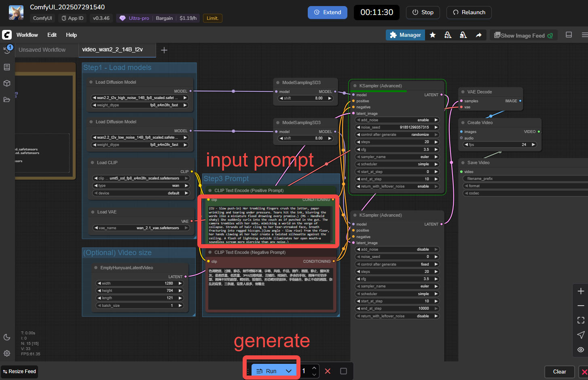Click the Clear button
Image resolution: width=588 pixels, height=380 pixels.
pyautogui.click(x=560, y=372)
